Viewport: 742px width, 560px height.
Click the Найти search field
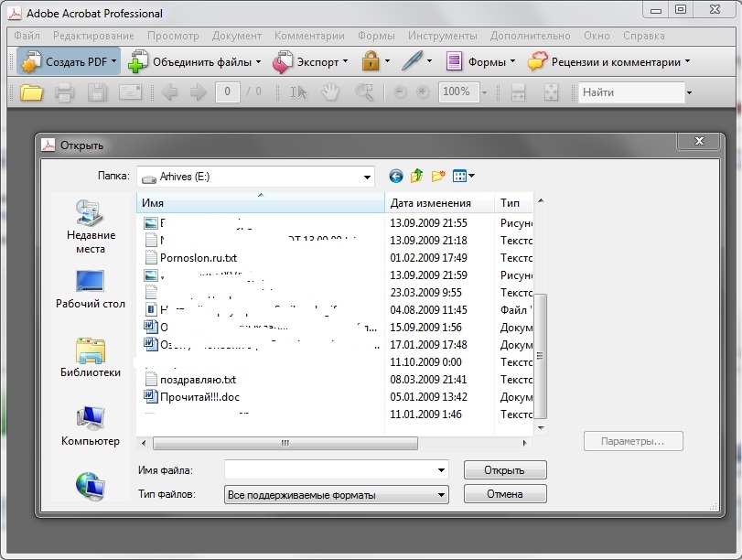(631, 92)
